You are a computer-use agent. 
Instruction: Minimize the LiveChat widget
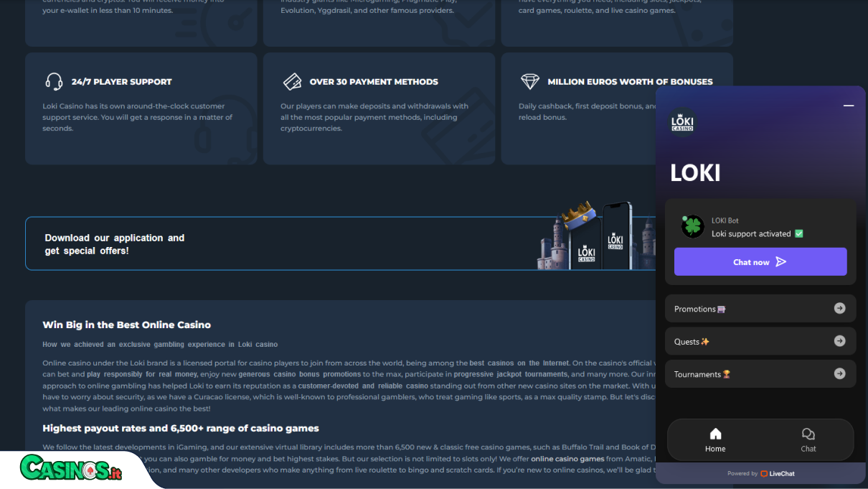point(849,106)
